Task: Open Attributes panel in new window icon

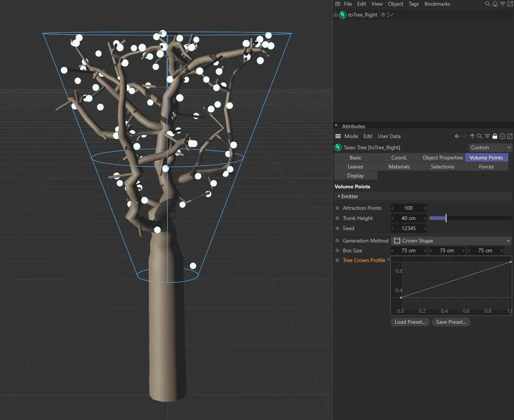Action: pyautogui.click(x=510, y=136)
